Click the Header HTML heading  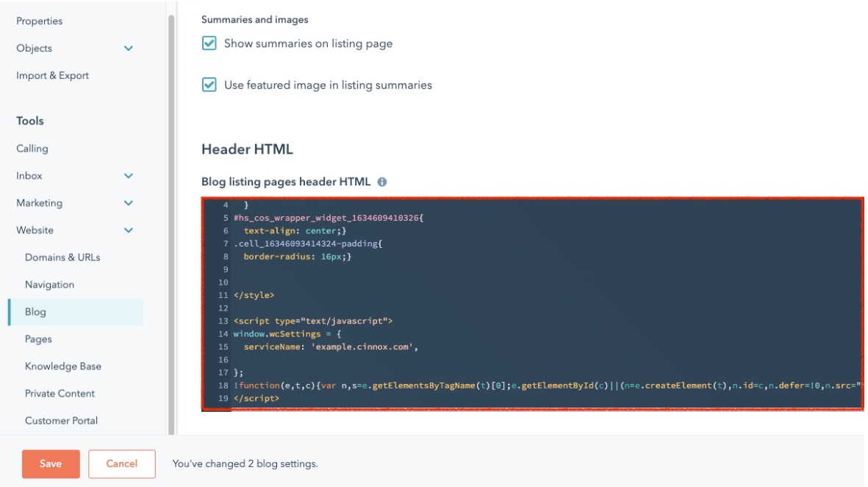248,149
